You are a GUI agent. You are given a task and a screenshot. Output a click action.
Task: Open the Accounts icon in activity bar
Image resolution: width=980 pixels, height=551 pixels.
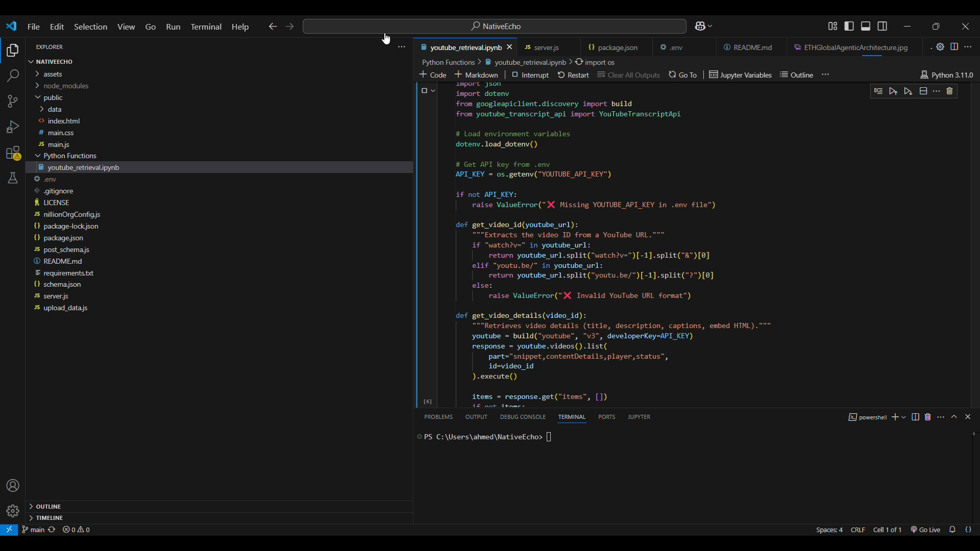13,486
